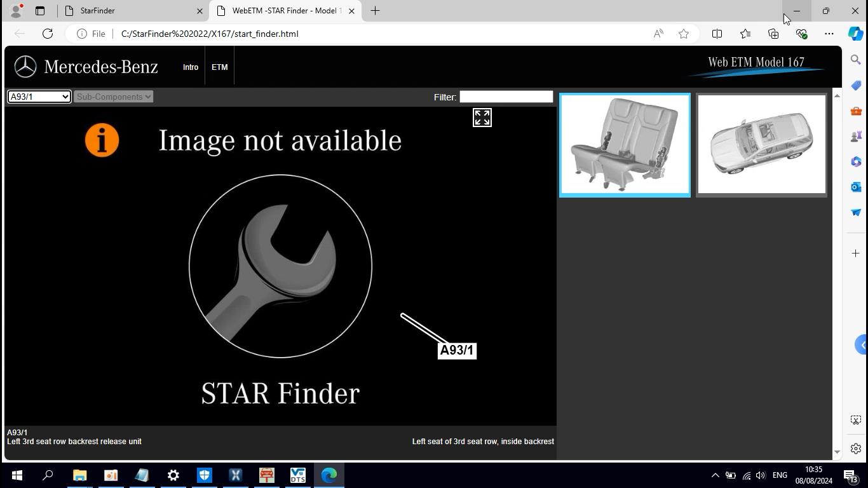Image resolution: width=868 pixels, height=488 pixels.
Task: Open taskbar search
Action: (x=48, y=475)
